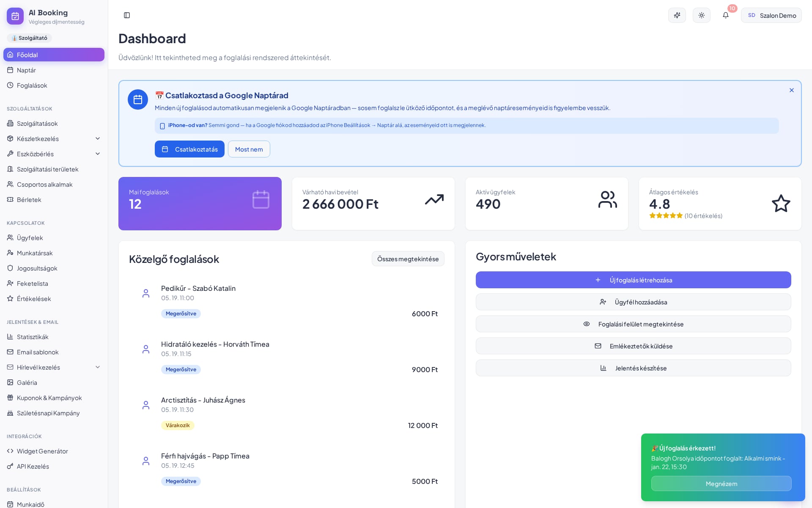The image size is (812, 508).
Task: Expand the Hírlevél kezelés chevron
Action: [98, 367]
